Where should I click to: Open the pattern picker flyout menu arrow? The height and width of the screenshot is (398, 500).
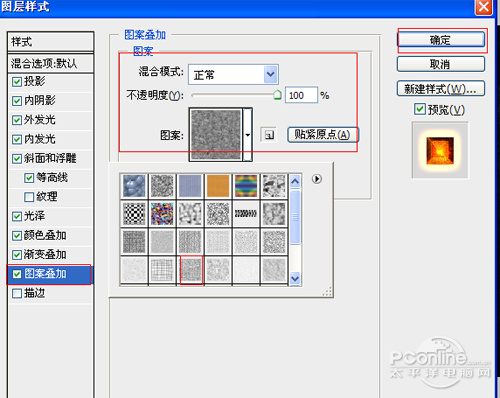pos(317,179)
